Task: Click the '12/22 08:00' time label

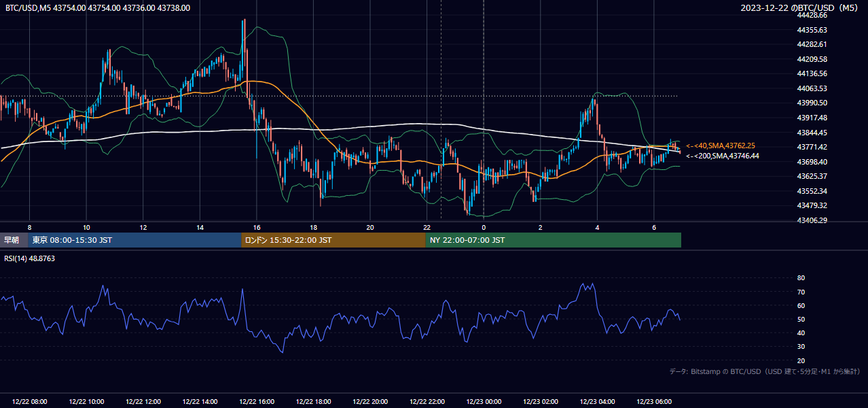Action: (29, 402)
